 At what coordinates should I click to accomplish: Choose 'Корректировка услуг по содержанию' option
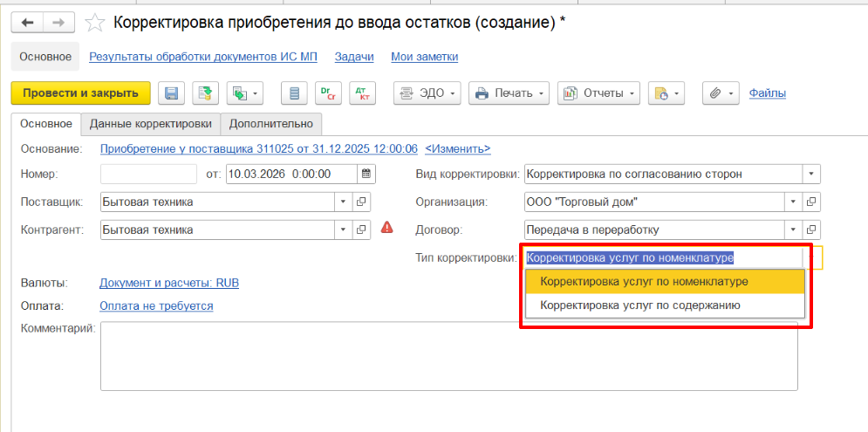click(x=639, y=305)
